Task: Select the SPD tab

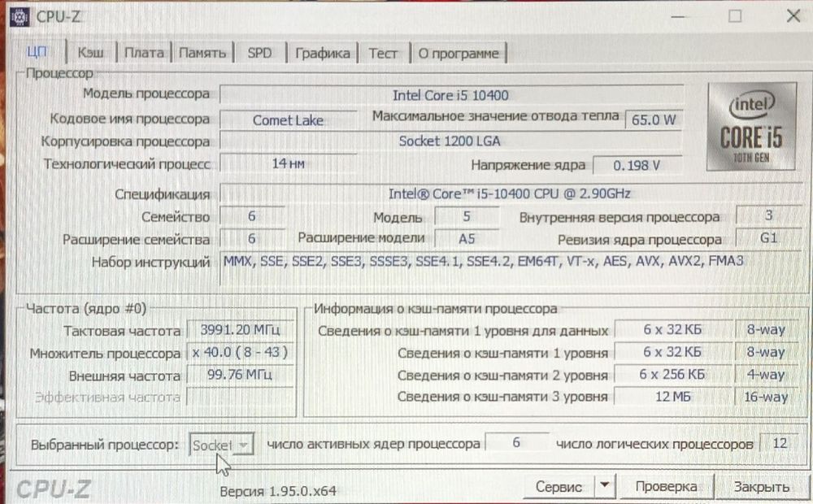Action: [259, 53]
